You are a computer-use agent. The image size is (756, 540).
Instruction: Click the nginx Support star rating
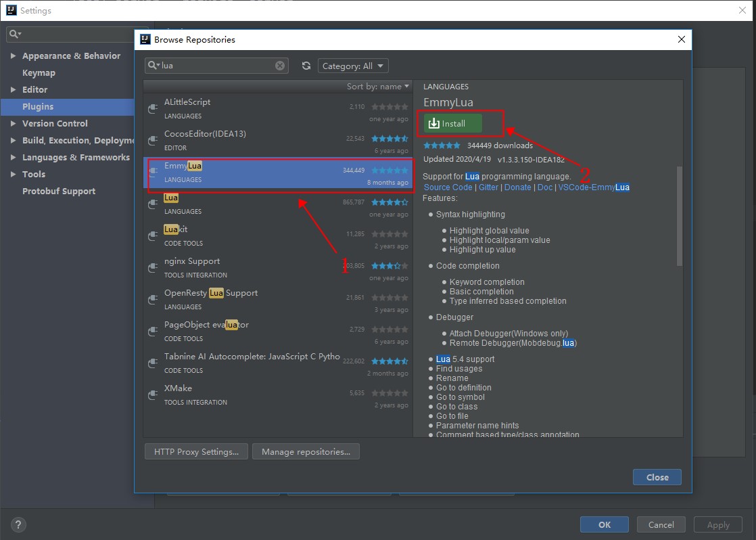[x=389, y=266]
